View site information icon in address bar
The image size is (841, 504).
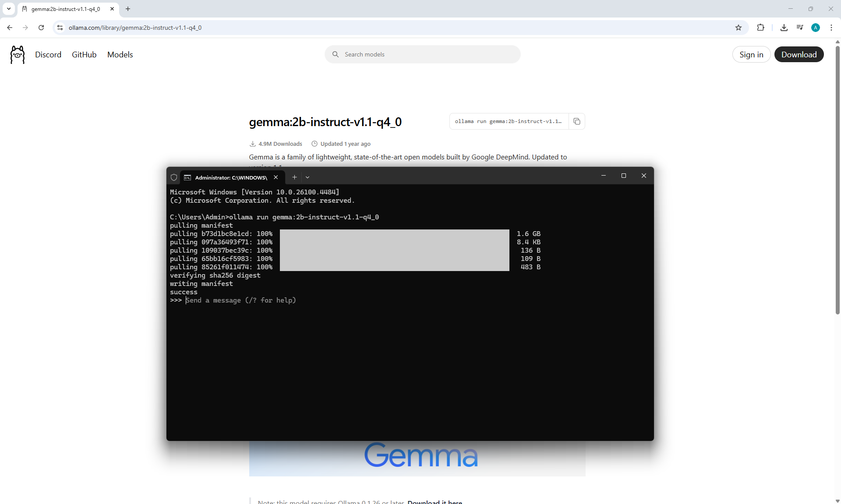pos(60,28)
